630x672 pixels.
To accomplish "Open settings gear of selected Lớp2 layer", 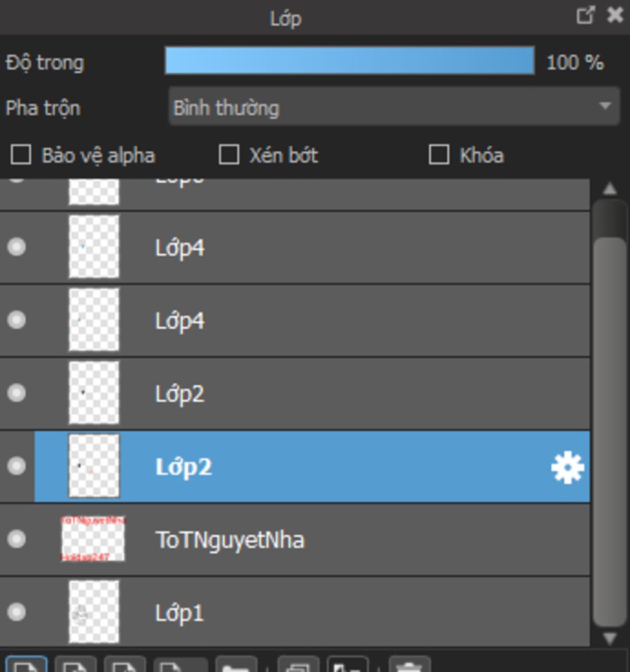I will tap(567, 467).
